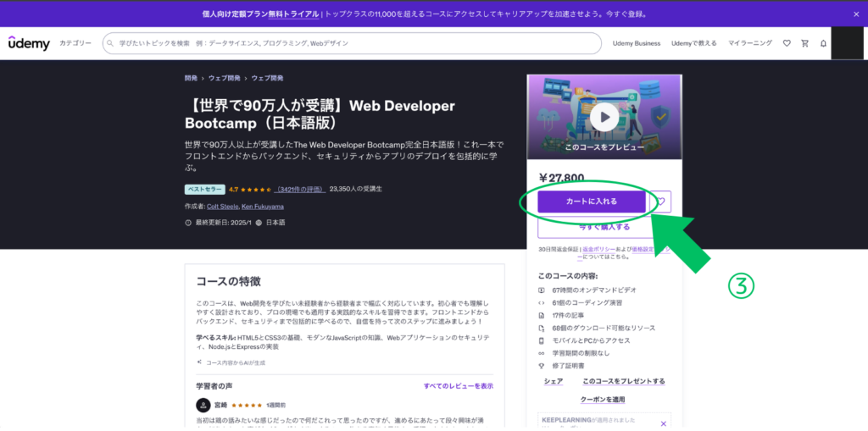Open the 開発 breadcrumb link

pos(191,79)
